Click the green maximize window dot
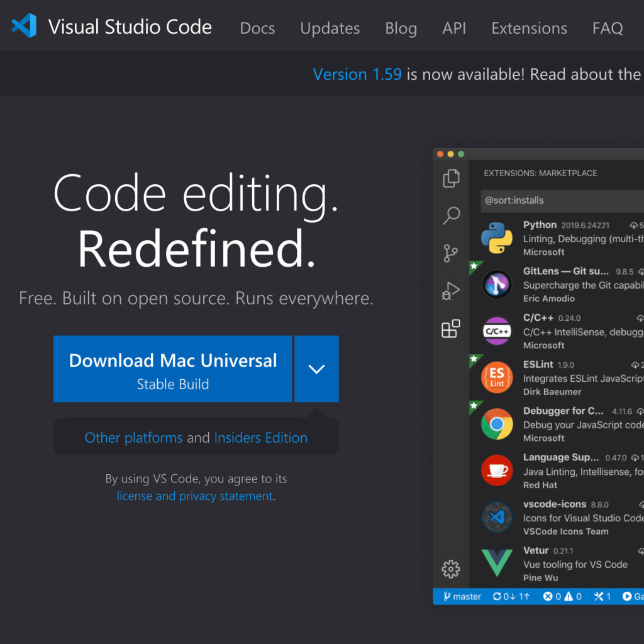The image size is (644, 644). tap(461, 154)
